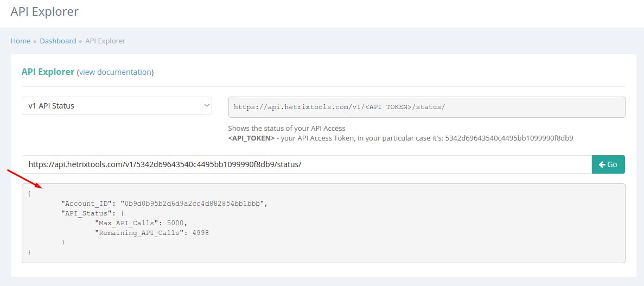Click the Go button
Viewport: 644px width, 286px height.
point(608,164)
